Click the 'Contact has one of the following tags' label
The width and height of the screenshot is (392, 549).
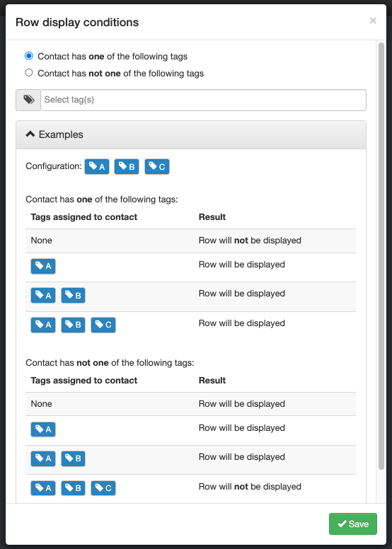(113, 57)
